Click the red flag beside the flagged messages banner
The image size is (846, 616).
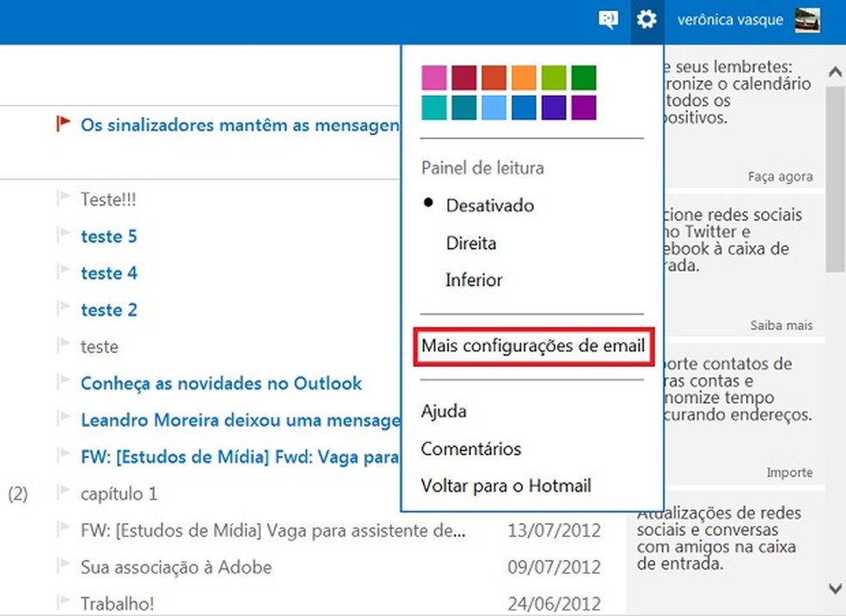coord(62,124)
